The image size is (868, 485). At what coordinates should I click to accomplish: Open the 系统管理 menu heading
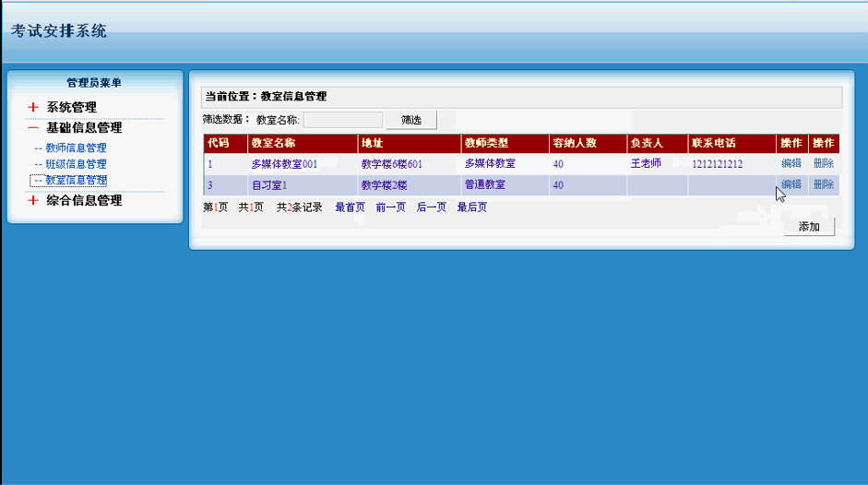71,107
